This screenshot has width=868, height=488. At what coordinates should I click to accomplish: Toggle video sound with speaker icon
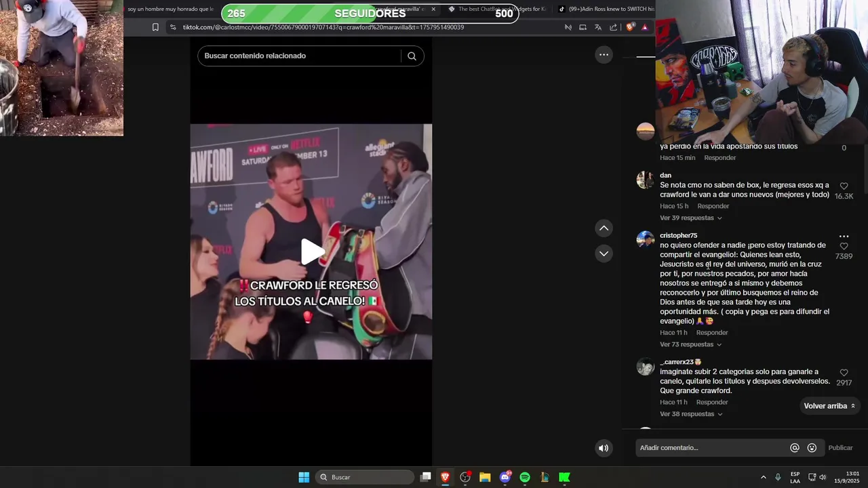pos(604,448)
